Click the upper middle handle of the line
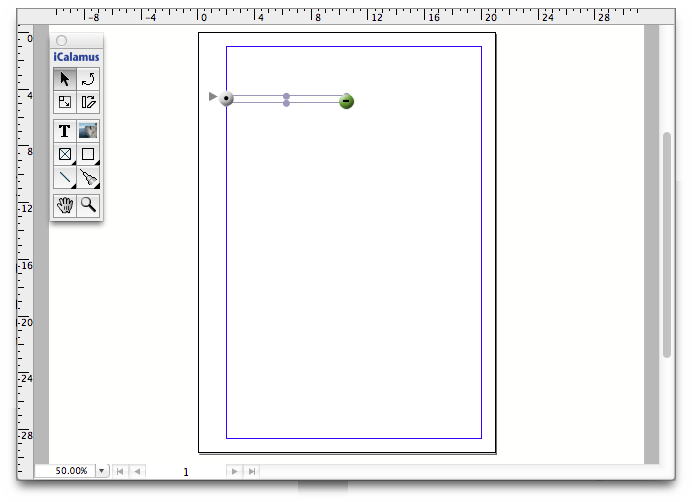Image resolution: width=692 pixels, height=502 pixels. tap(286, 96)
